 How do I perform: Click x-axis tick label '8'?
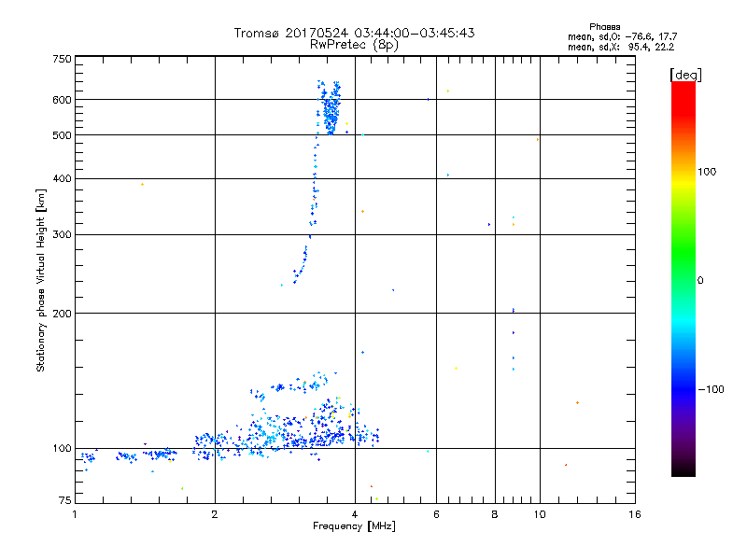pyautogui.click(x=495, y=514)
